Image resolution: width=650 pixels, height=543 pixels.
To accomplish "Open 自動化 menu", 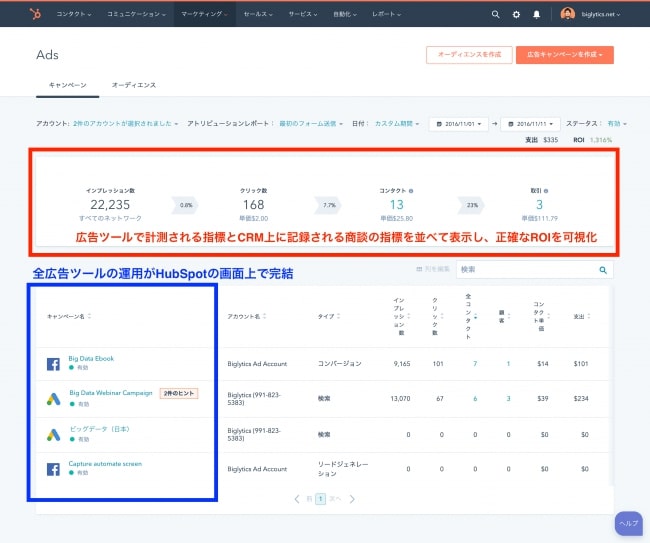I will pos(345,14).
